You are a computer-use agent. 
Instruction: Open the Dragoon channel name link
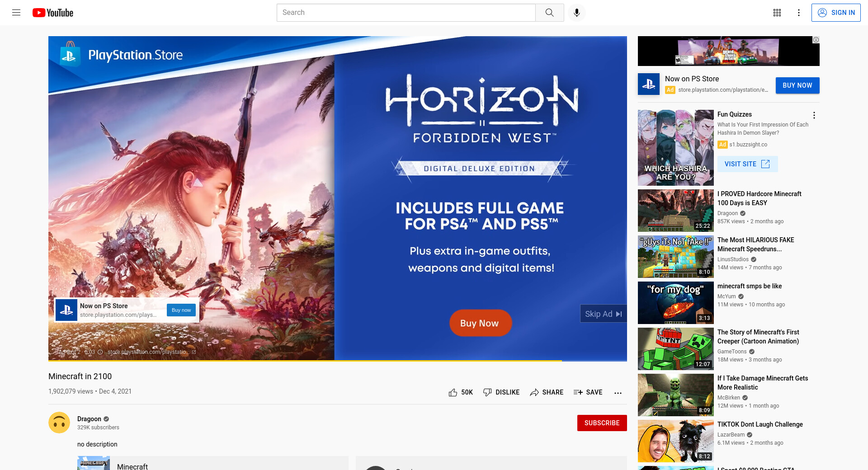89,419
